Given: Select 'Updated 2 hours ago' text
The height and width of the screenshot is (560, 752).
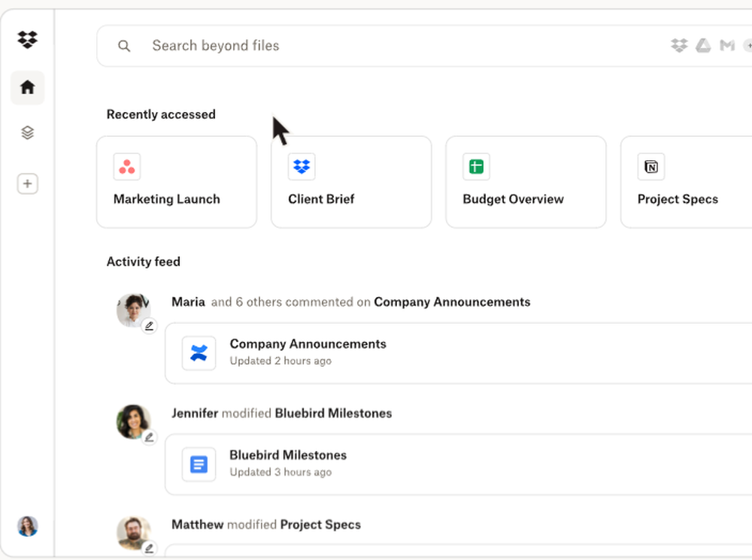Looking at the screenshot, I should click(280, 361).
